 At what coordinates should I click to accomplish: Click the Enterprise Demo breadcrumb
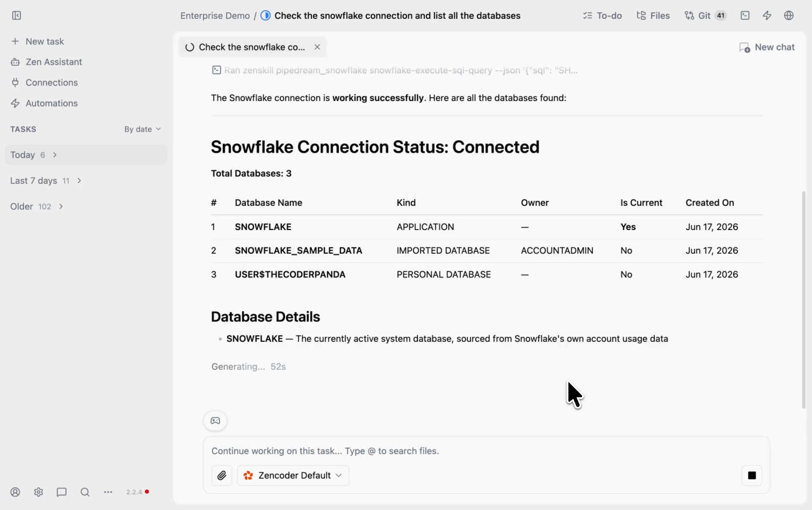(x=215, y=16)
